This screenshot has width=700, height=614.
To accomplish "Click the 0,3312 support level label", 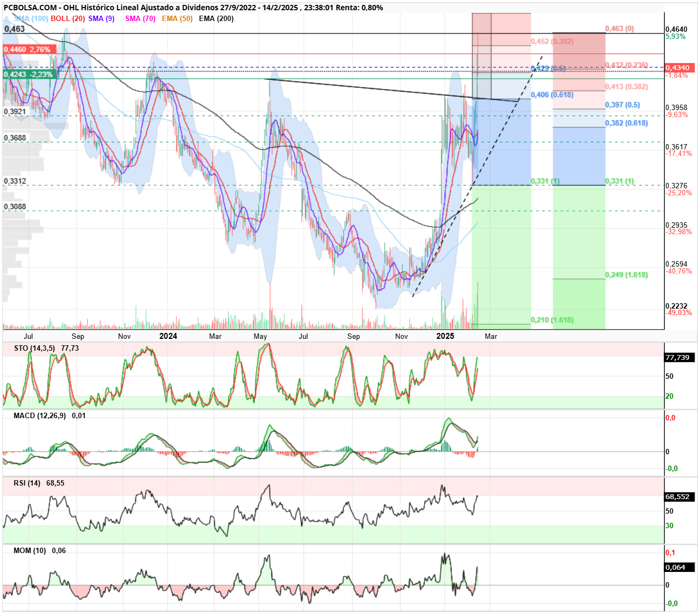I will coord(15,181).
